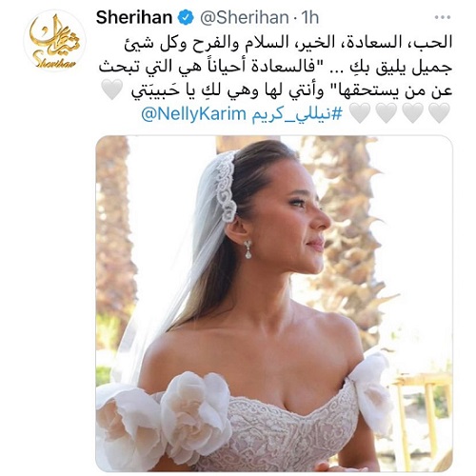Open Sherihan's round profile avatar

tap(54, 41)
